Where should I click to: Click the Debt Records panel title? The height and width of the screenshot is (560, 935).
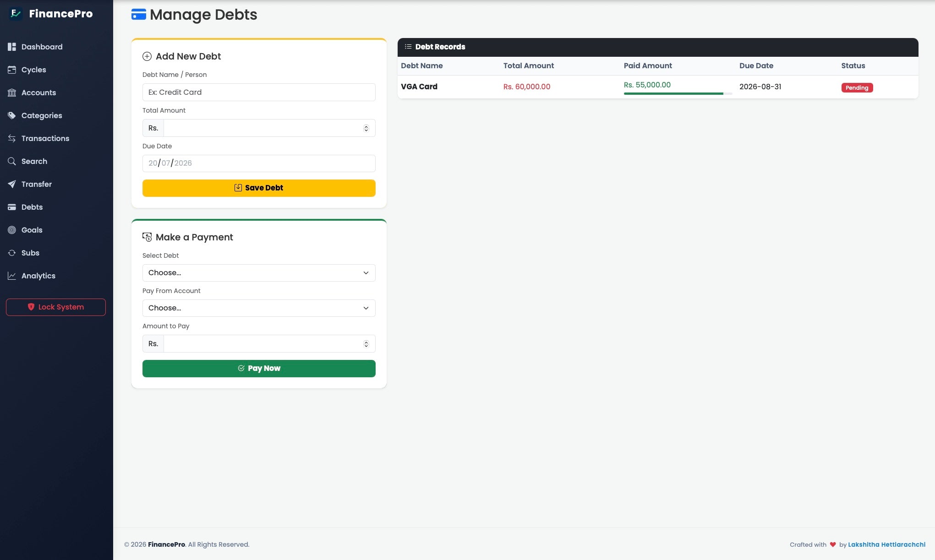(440, 47)
